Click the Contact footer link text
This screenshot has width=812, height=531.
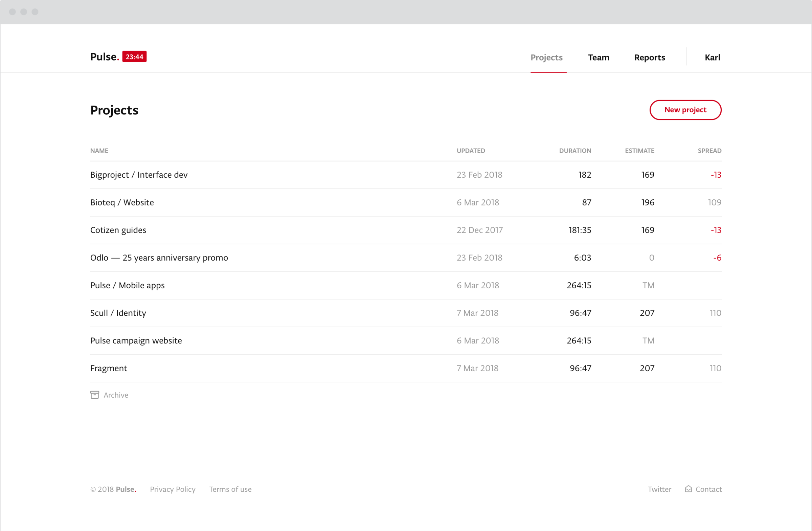coord(708,489)
